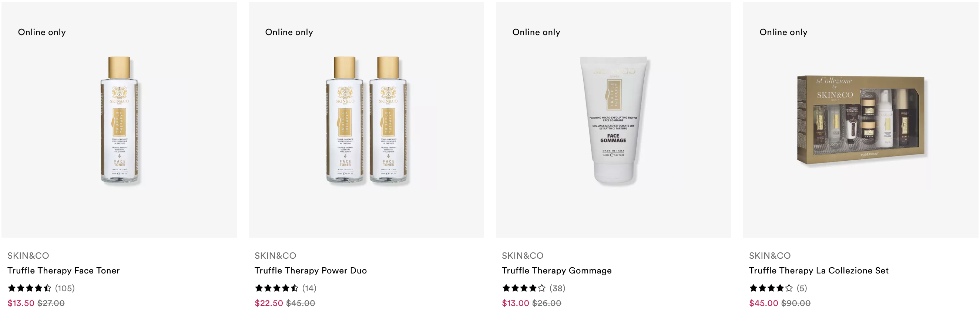Open the Truffle Therapy Gommage tube image

(613, 120)
